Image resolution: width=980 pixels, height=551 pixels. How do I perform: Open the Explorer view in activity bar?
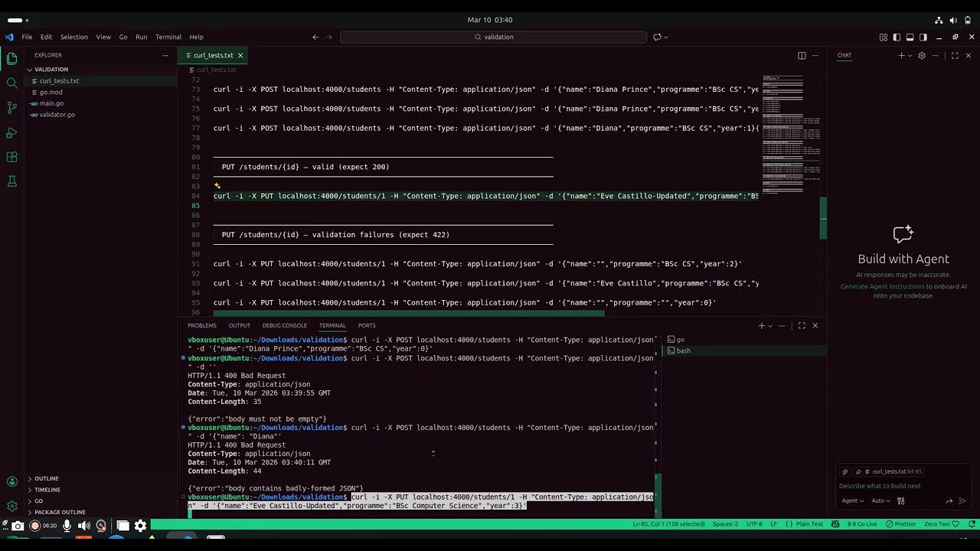(11, 58)
